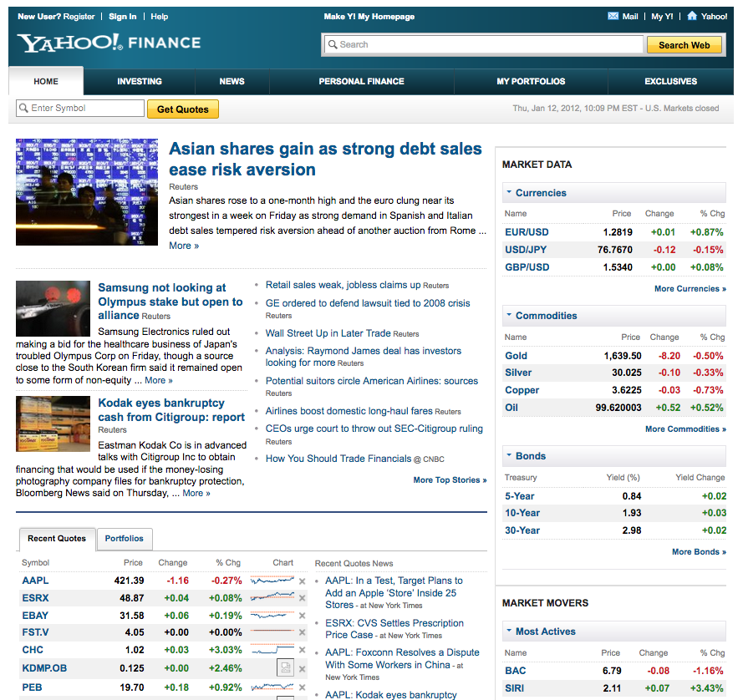Click the Yahoo! home house icon
The width and height of the screenshot is (743, 700).
coord(692,16)
